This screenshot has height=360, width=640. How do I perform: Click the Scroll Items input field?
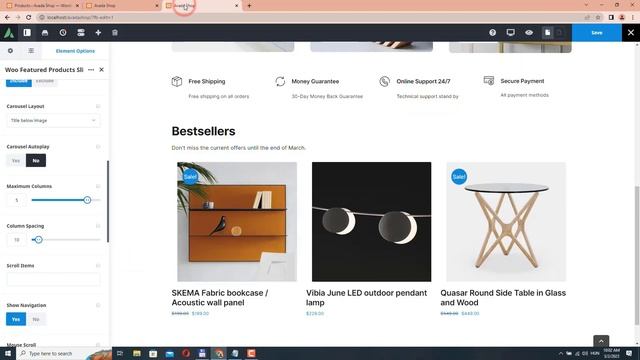coord(53,279)
